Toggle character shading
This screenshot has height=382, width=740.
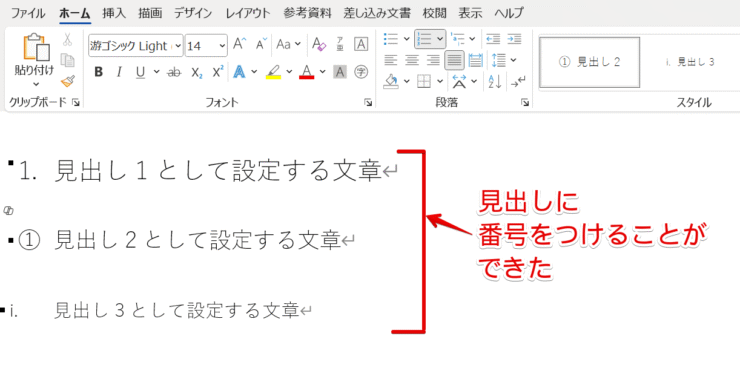[340, 72]
